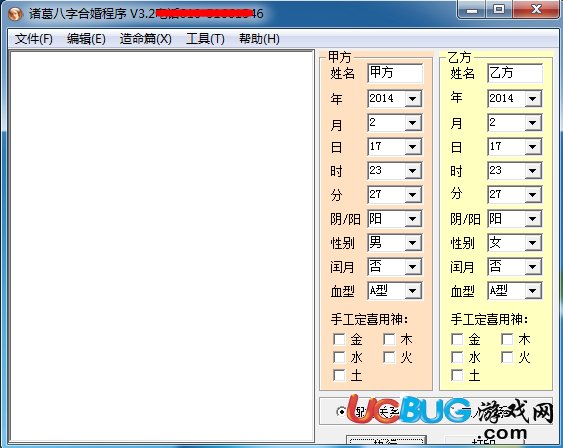Check 木 checkbox under 乙方
The width and height of the screenshot is (563, 448).
point(507,339)
